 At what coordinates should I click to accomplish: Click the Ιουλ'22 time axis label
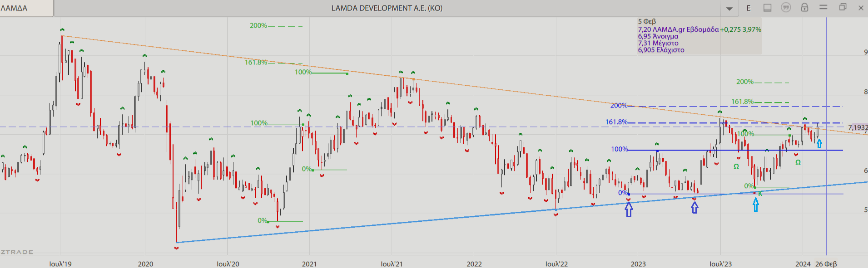point(556,264)
